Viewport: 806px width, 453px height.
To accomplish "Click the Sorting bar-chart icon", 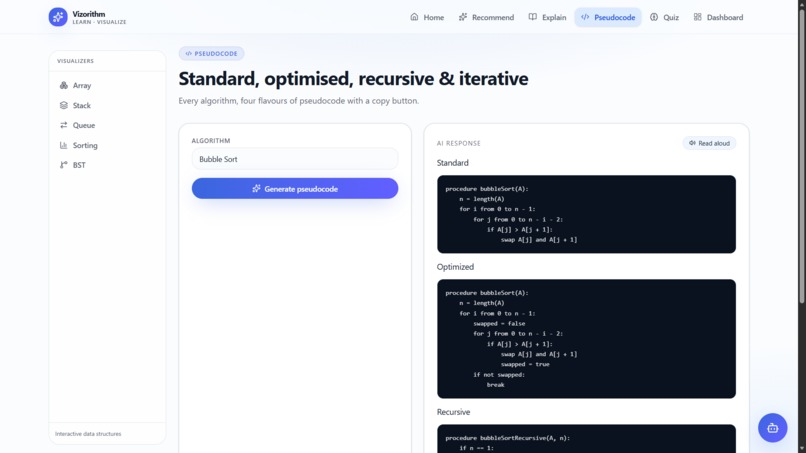I will point(64,145).
